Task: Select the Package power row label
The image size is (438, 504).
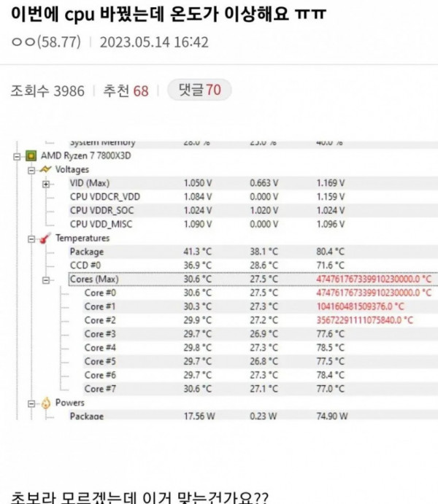Action: click(x=87, y=416)
